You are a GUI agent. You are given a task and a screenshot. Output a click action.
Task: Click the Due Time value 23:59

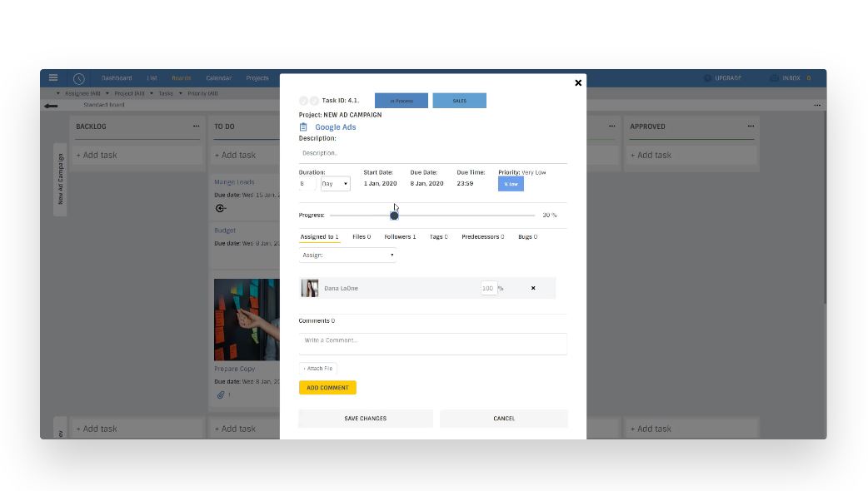pyautogui.click(x=465, y=184)
